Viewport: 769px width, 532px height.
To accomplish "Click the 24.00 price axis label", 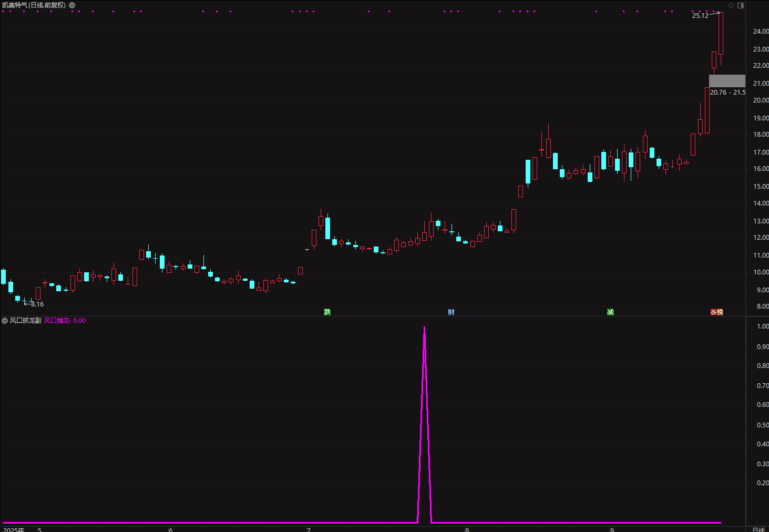I will point(761,32).
